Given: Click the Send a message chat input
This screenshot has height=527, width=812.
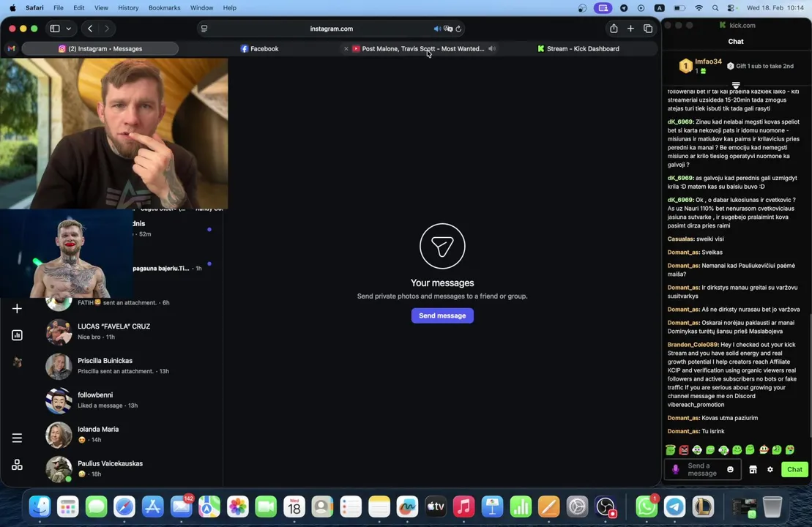Looking at the screenshot, I should [x=703, y=469].
